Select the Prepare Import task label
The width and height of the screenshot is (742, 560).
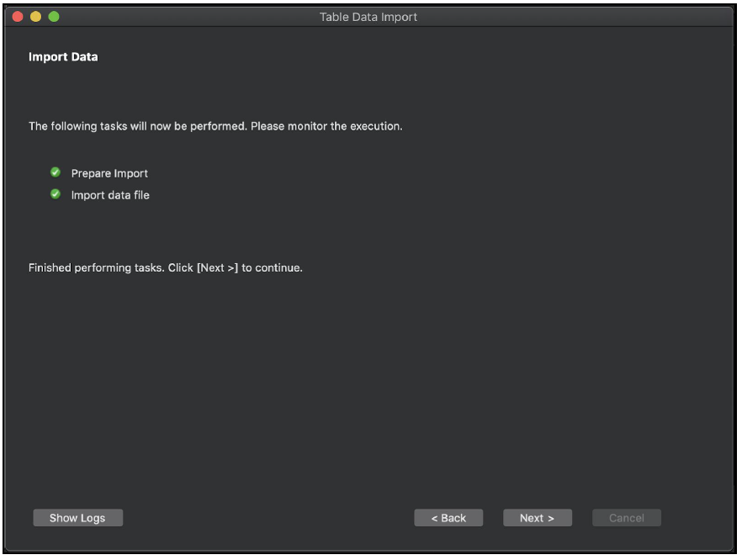[x=109, y=173]
